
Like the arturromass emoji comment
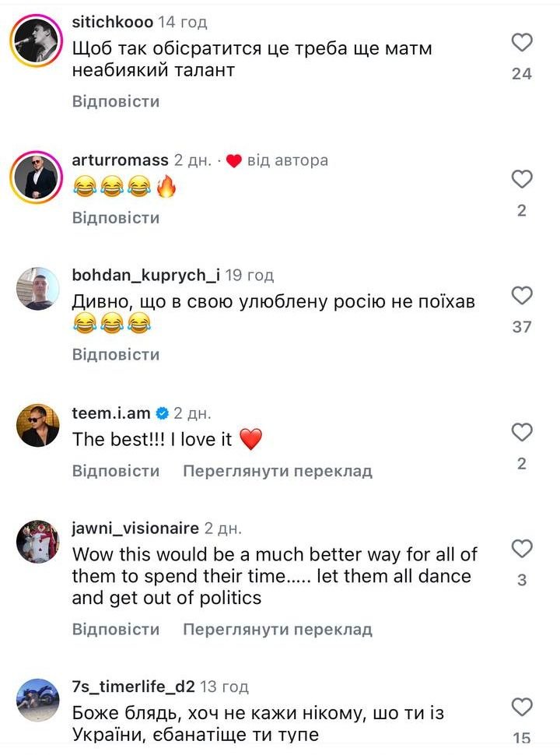click(x=522, y=179)
